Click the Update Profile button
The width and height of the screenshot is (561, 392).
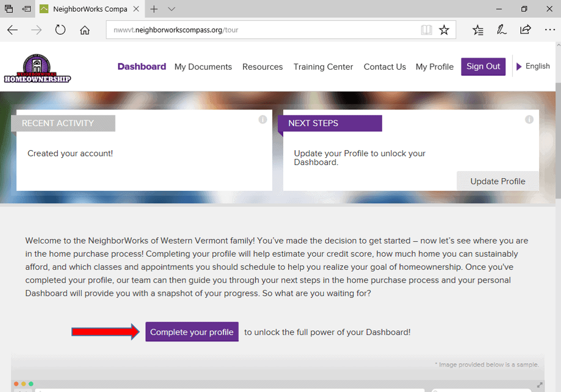[498, 181]
